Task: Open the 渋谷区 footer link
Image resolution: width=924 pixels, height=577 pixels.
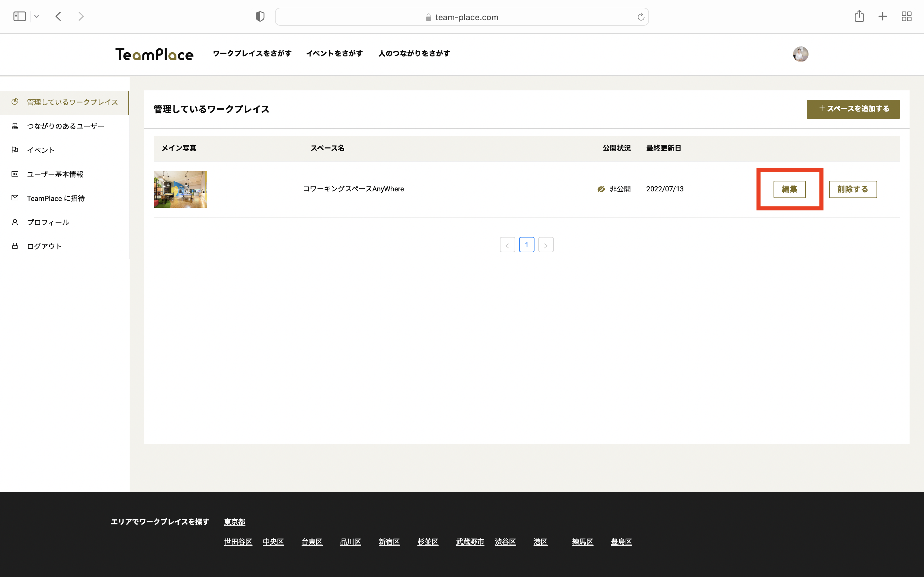Action: pyautogui.click(x=506, y=541)
